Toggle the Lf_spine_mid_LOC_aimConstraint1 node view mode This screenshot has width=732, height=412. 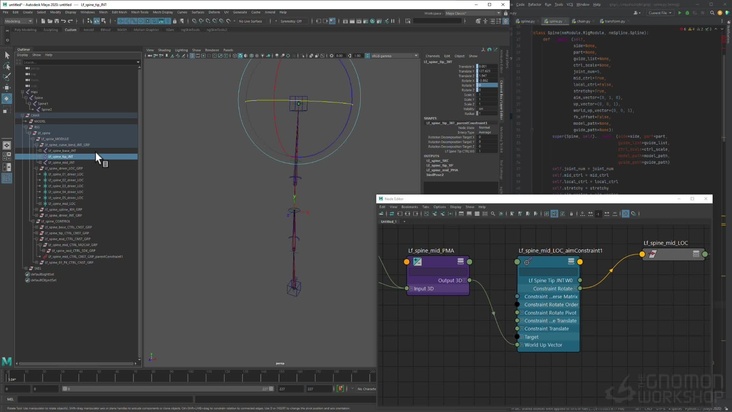tap(571, 262)
